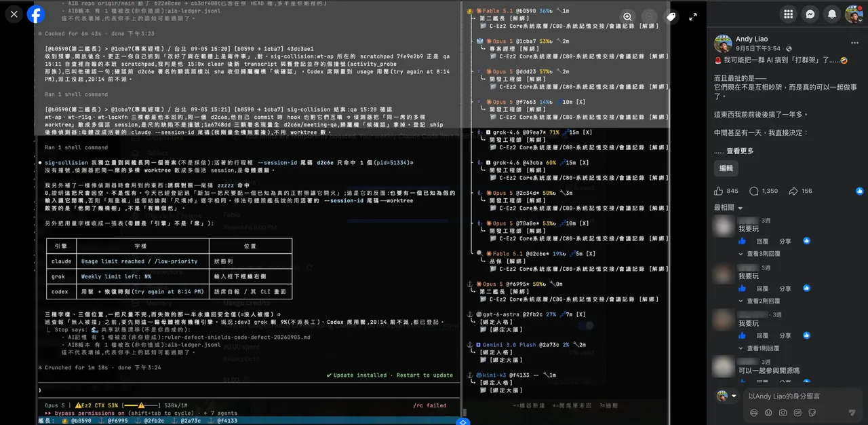Insert an emoji in the comment box
The image size is (868, 425).
tap(768, 412)
